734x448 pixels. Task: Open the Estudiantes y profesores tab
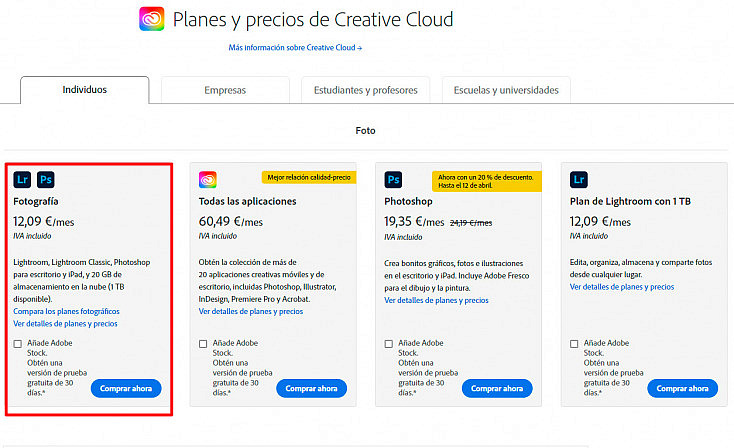pos(366,90)
